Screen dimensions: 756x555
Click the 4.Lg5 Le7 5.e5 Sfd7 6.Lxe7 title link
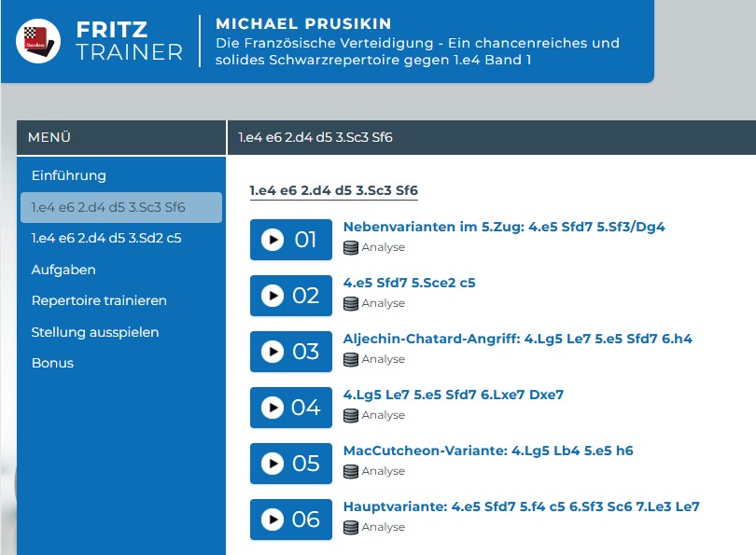coord(453,395)
